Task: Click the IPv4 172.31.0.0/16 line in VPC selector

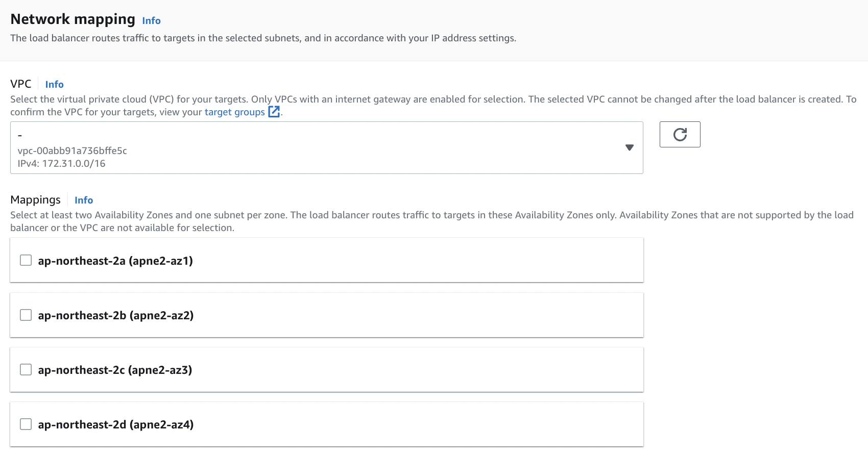Action: pos(62,164)
